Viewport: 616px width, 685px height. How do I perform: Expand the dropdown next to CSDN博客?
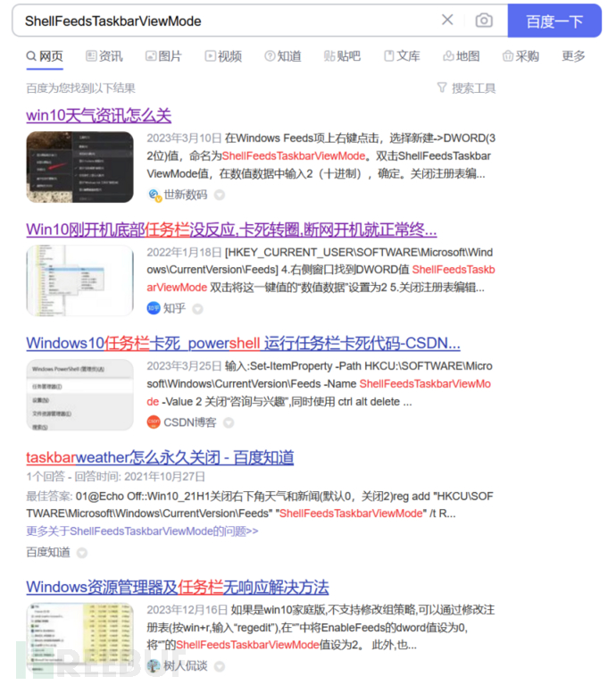click(x=229, y=422)
